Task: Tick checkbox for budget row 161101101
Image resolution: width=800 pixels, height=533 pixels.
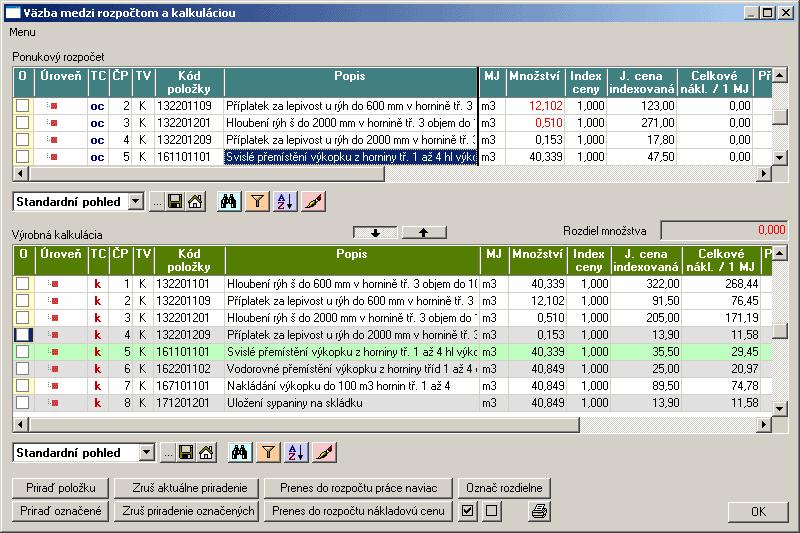Action: pos(22,157)
